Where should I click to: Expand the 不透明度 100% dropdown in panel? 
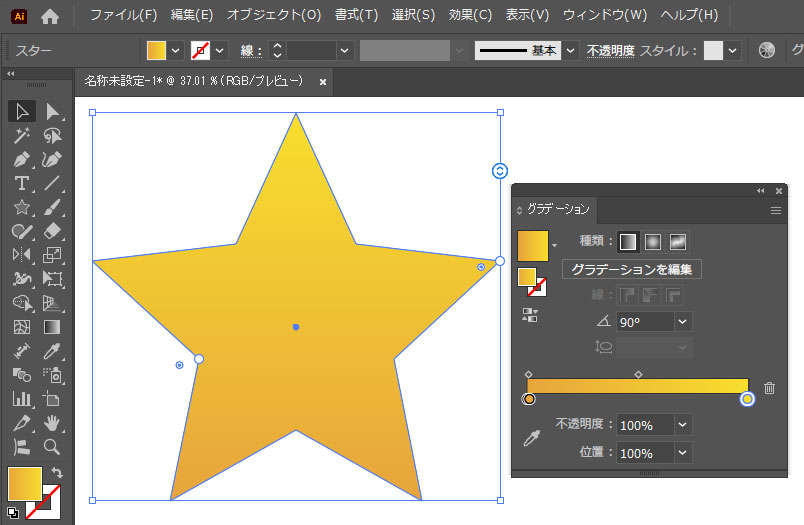(683, 425)
